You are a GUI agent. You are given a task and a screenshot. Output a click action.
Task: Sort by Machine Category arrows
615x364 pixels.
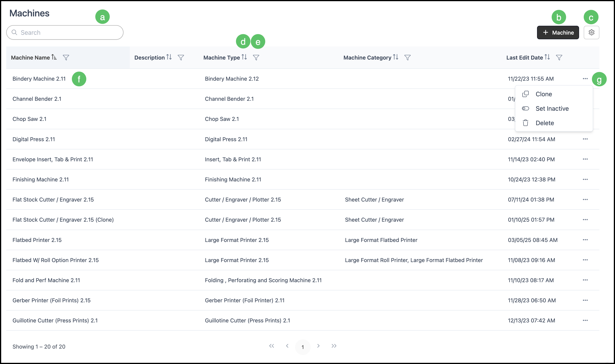[395, 57]
